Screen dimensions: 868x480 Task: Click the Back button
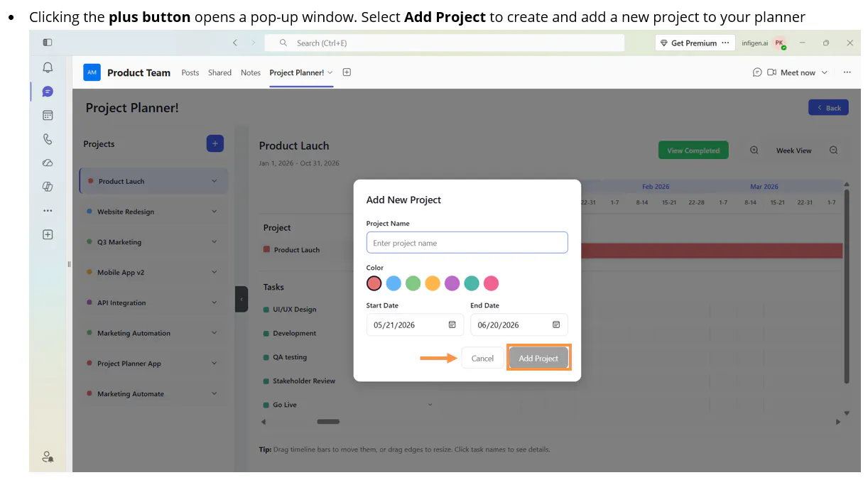(828, 107)
